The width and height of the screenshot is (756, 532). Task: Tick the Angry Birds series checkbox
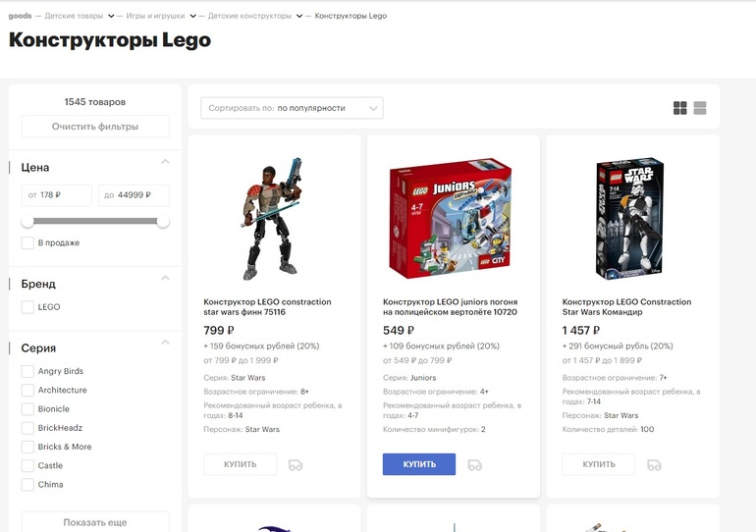point(27,371)
